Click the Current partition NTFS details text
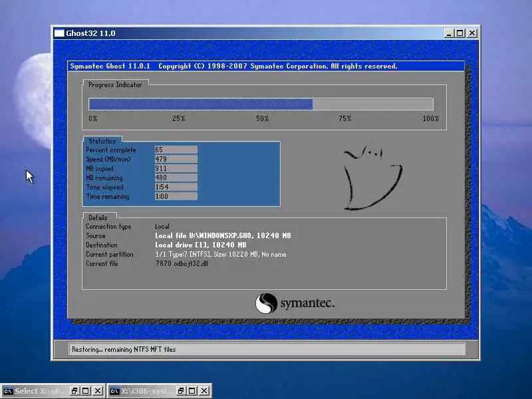 (x=221, y=254)
